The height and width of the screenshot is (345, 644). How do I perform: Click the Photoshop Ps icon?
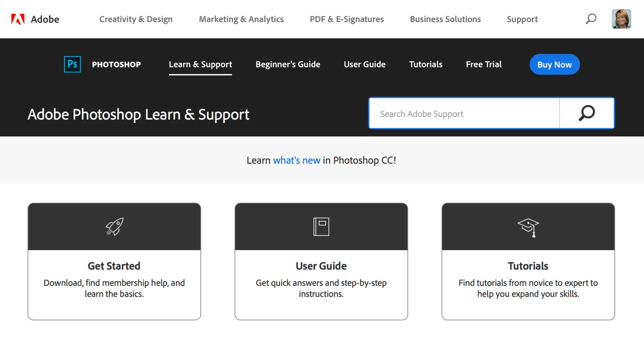click(x=72, y=64)
